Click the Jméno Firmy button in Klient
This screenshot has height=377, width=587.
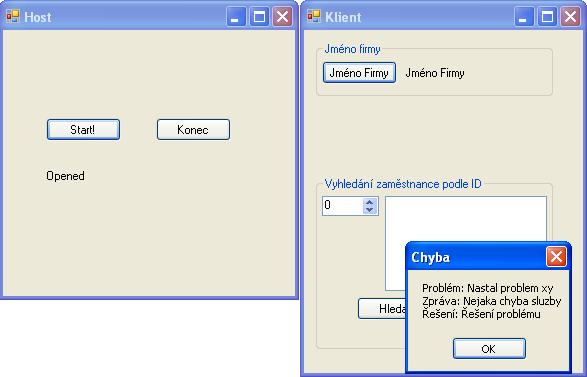359,73
